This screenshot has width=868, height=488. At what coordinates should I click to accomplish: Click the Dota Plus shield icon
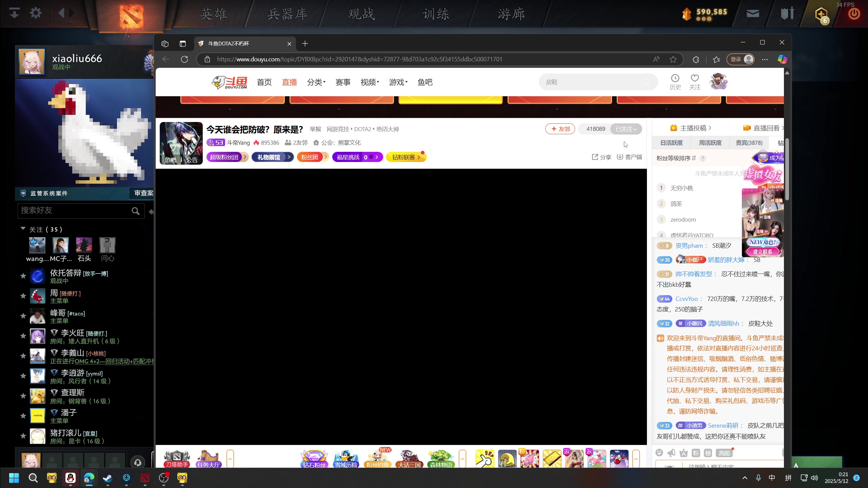coord(821,15)
